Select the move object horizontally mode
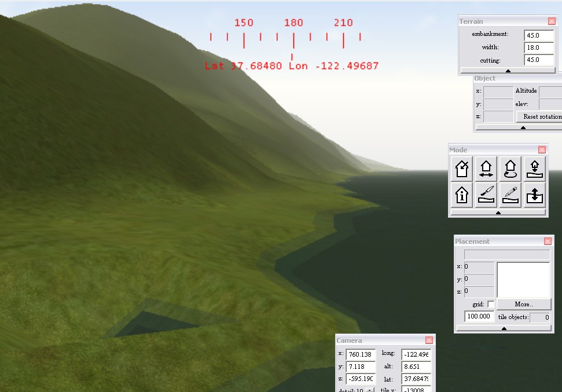 486,168
